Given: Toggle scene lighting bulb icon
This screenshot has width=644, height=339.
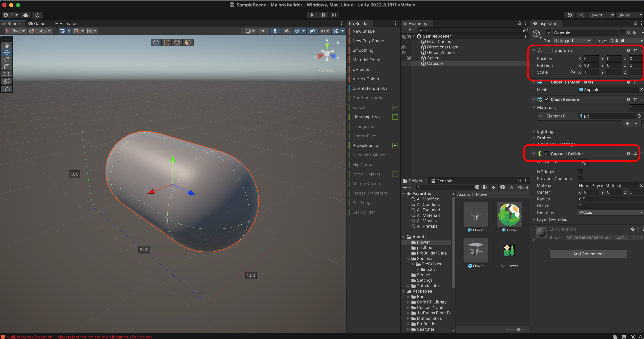Looking at the screenshot, I should click(x=275, y=31).
